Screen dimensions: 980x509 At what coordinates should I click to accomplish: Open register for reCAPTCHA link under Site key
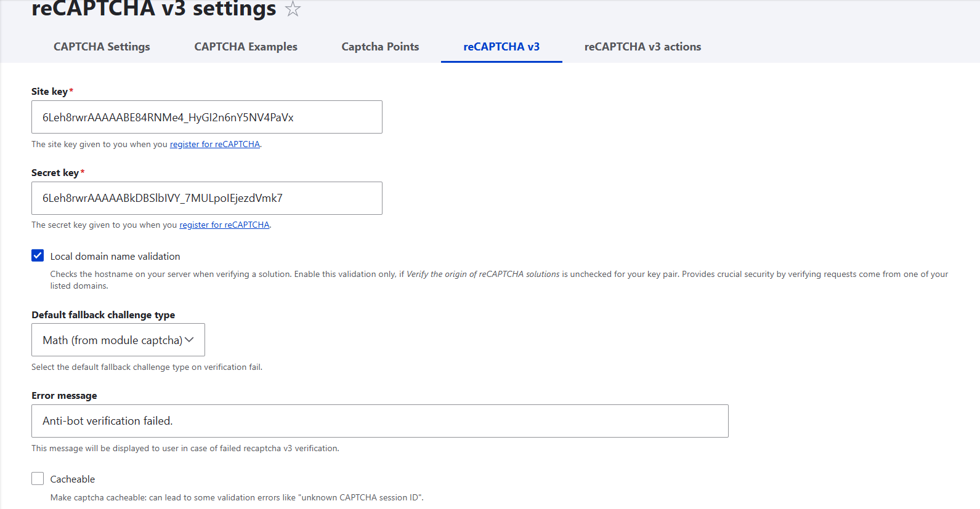[215, 144]
